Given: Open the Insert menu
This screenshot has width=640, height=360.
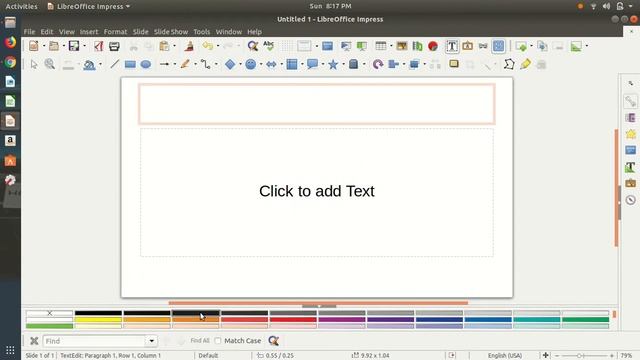Looking at the screenshot, I should [89, 31].
